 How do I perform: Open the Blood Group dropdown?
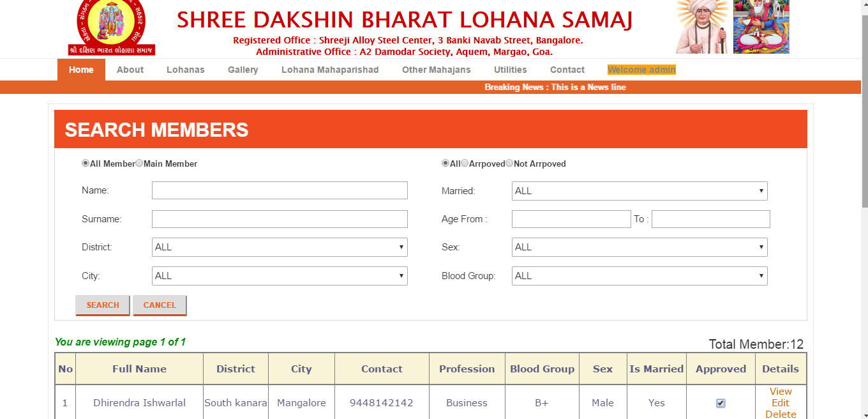[640, 276]
